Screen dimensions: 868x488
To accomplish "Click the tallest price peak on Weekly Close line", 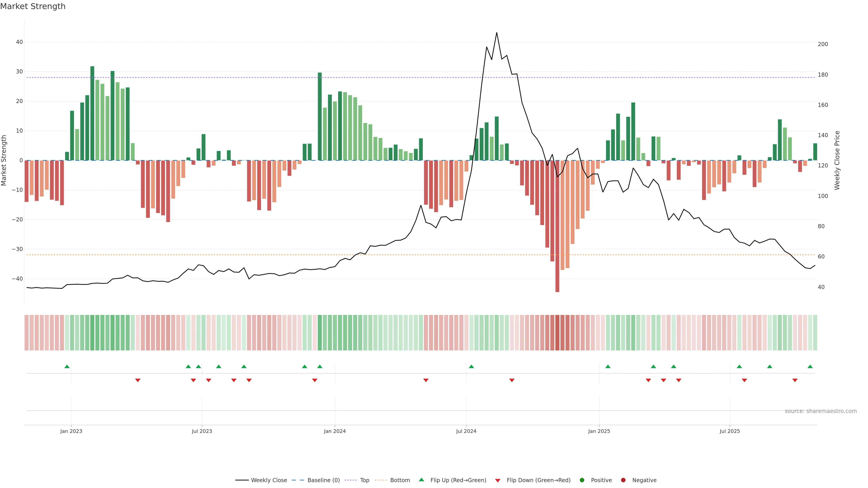I will (497, 33).
